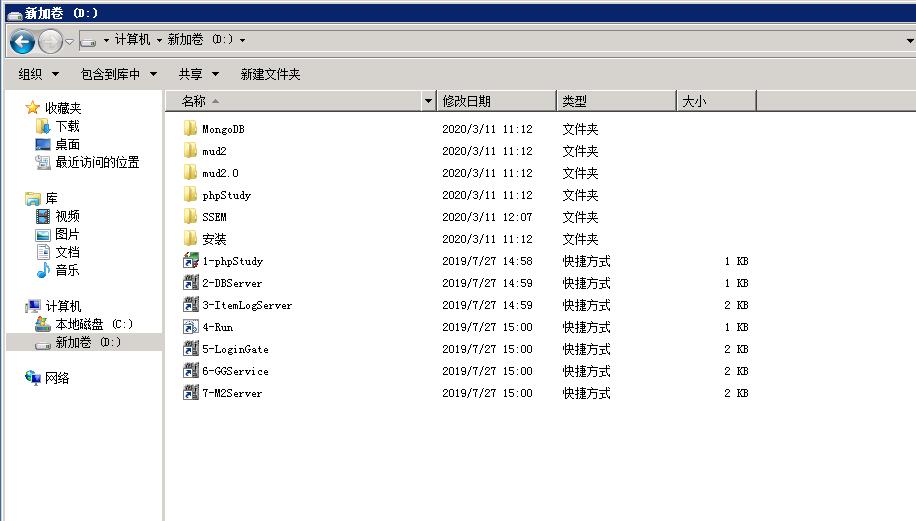Click the blue Back navigation arrow
Viewport: 916px width, 521px height.
(x=22, y=41)
